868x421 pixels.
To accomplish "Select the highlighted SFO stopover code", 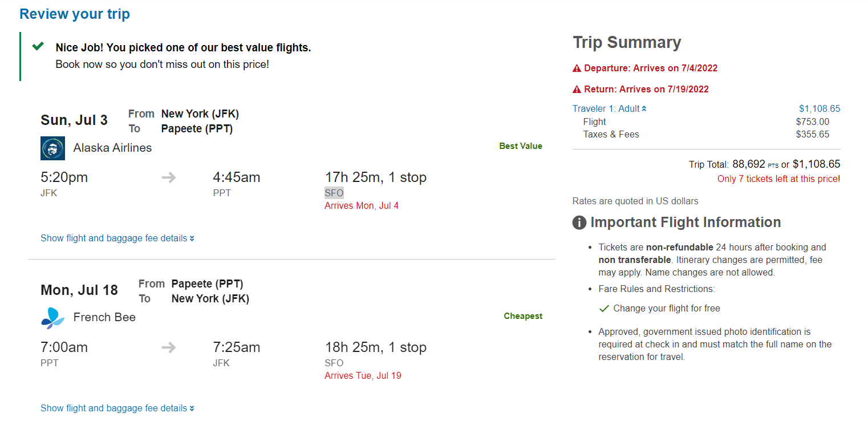I will pyautogui.click(x=334, y=193).
